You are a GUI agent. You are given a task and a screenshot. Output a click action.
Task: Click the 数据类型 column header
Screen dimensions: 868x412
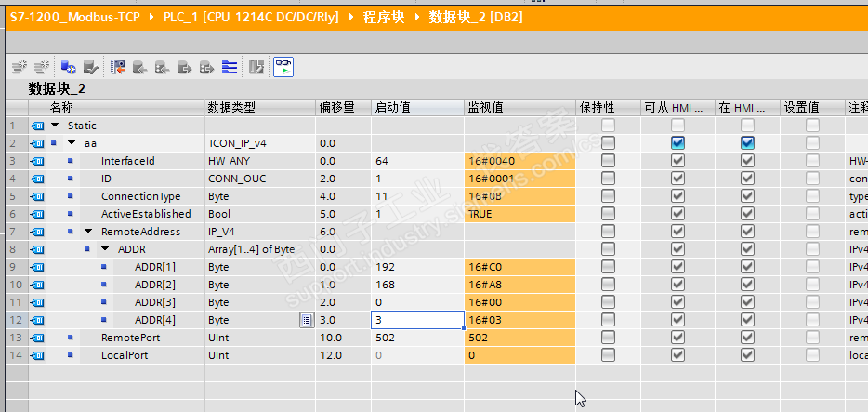pos(260,108)
